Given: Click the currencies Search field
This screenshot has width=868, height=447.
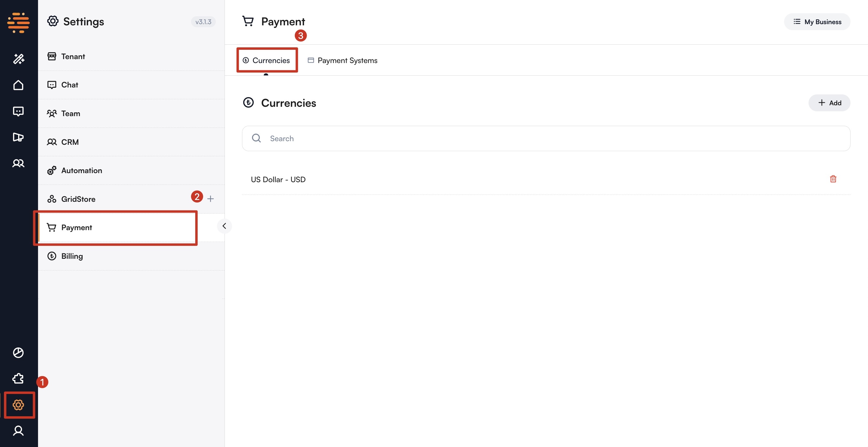Looking at the screenshot, I should pyautogui.click(x=546, y=139).
